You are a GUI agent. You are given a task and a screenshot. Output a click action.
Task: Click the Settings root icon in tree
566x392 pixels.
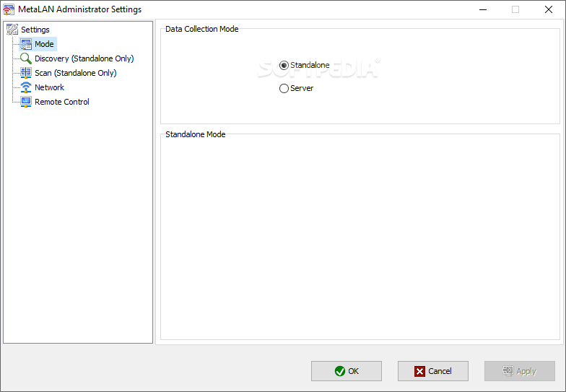click(x=12, y=30)
